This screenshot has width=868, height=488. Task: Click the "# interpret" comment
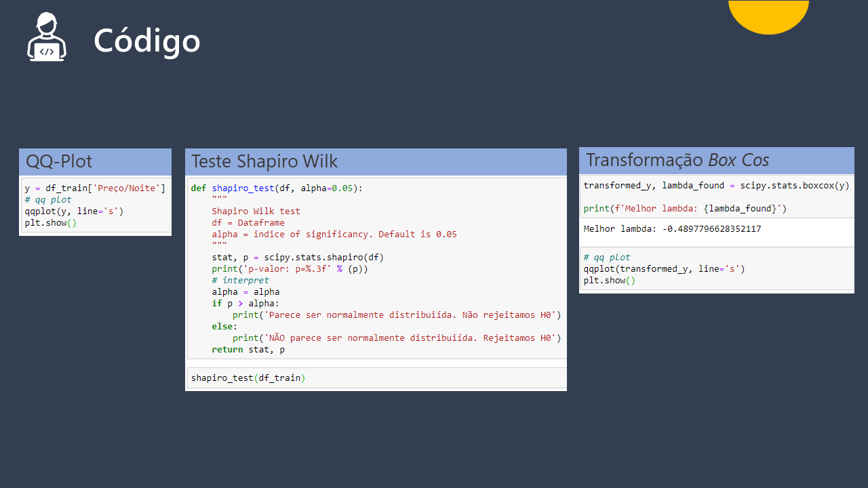[240, 281]
